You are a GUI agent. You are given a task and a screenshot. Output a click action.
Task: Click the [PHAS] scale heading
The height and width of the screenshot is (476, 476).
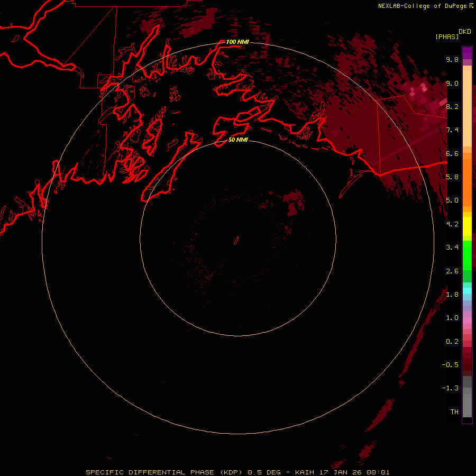point(447,36)
